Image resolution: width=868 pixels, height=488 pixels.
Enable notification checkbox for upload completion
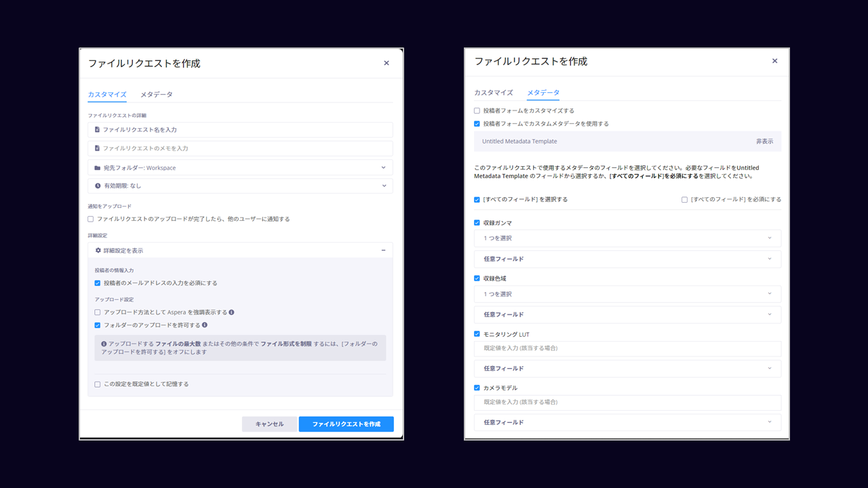pyautogui.click(x=91, y=219)
